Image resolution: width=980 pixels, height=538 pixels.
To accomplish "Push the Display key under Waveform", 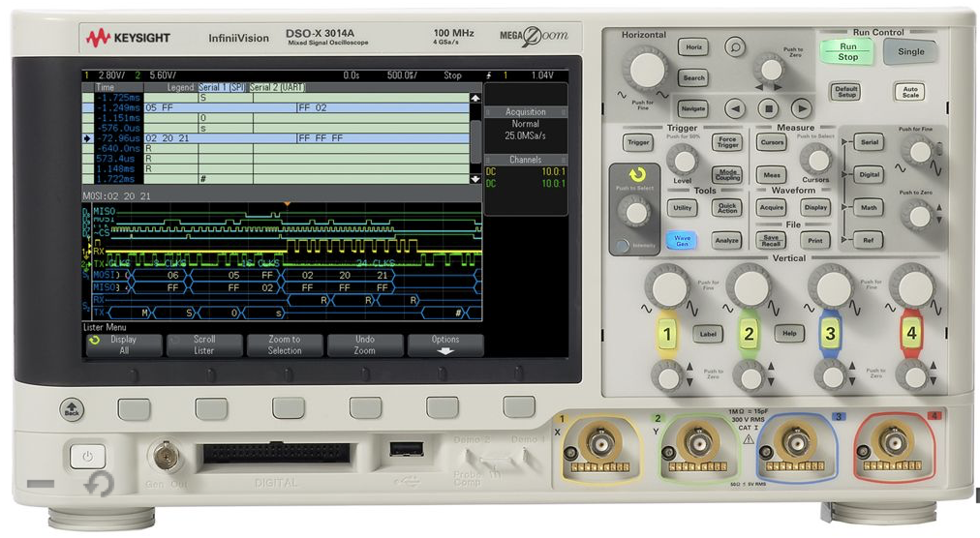I will tap(815, 207).
